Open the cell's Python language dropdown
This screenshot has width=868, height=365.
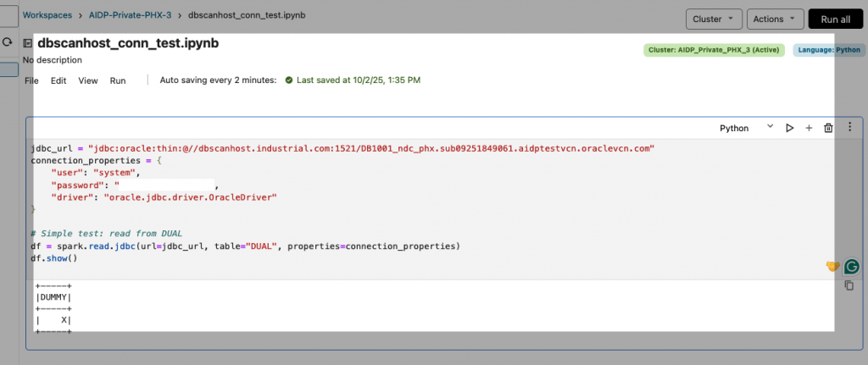[746, 128]
